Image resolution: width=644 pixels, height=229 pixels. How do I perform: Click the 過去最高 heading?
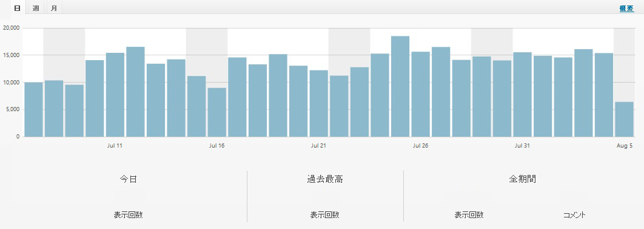(325, 179)
